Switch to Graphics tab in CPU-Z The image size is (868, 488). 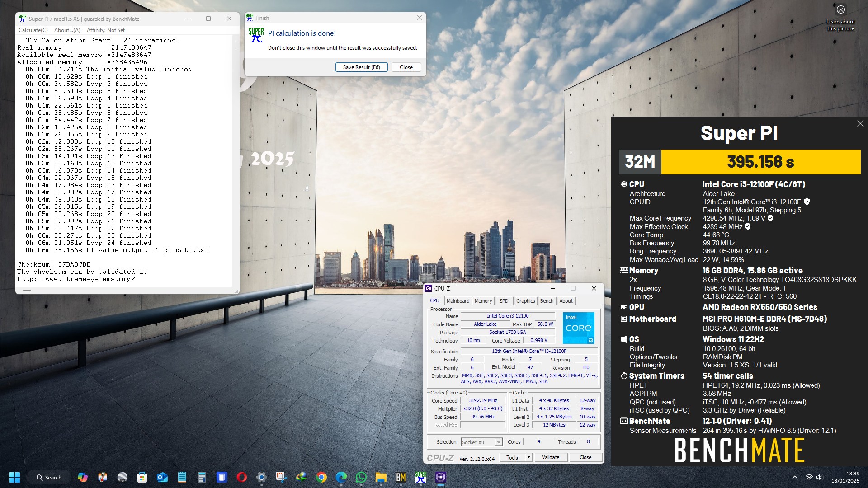[x=525, y=301]
